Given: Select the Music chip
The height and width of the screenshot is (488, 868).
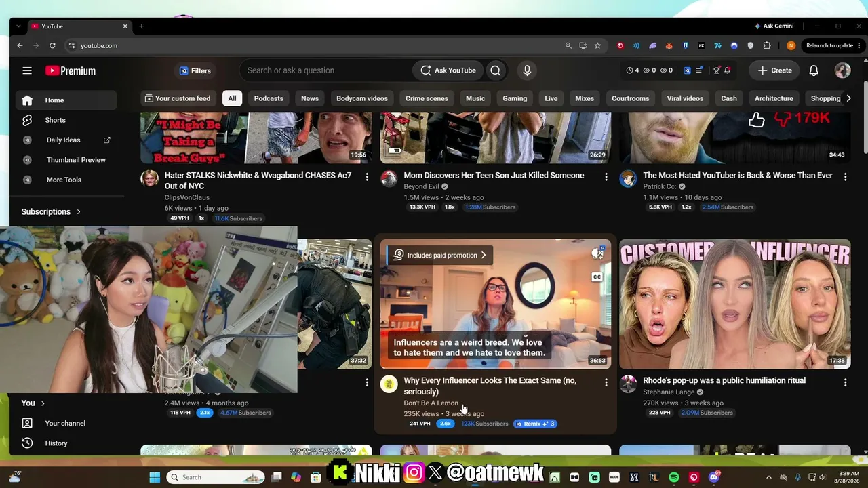Looking at the screenshot, I should pyautogui.click(x=475, y=98).
